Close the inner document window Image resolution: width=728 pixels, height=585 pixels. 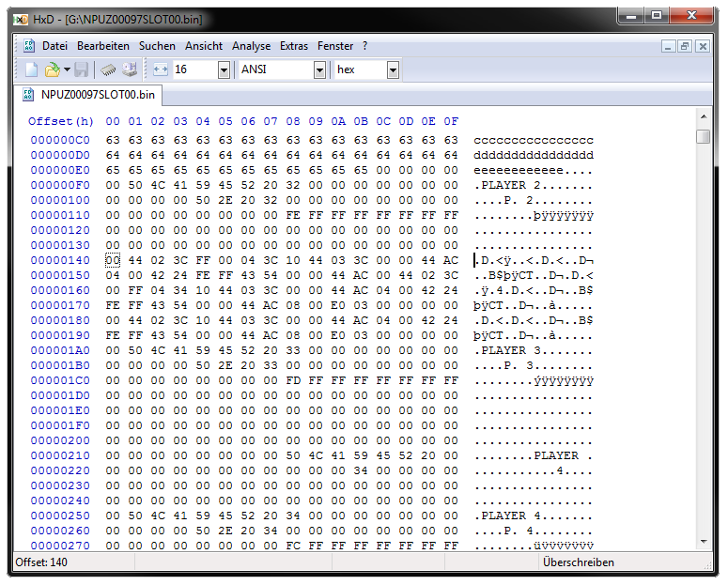pyautogui.click(x=703, y=46)
